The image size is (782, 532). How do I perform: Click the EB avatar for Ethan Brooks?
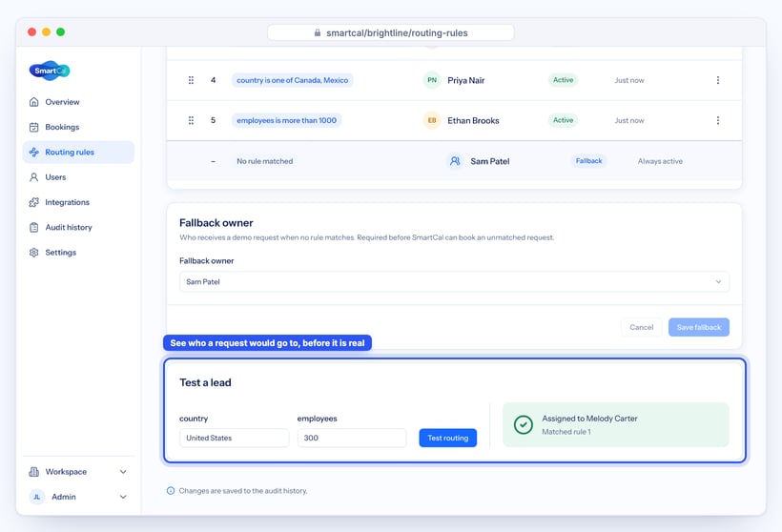tap(432, 120)
